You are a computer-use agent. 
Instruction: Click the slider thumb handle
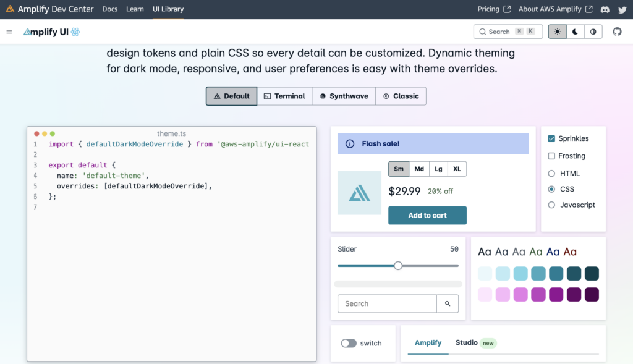coord(398,266)
